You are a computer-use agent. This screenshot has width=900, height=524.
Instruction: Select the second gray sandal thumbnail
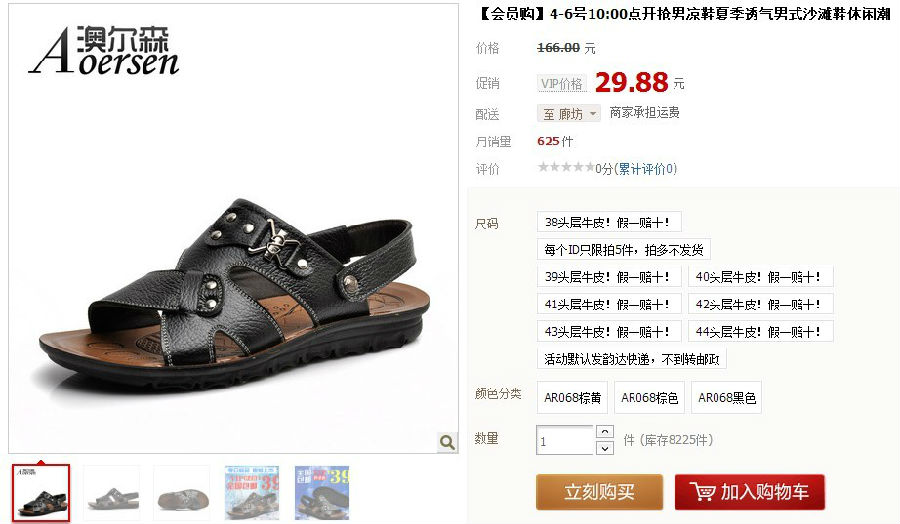(112, 493)
